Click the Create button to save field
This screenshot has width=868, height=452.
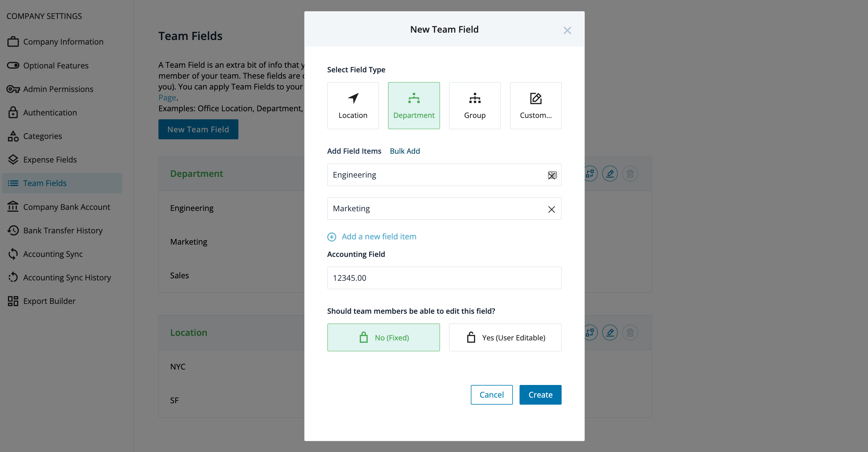coord(540,394)
